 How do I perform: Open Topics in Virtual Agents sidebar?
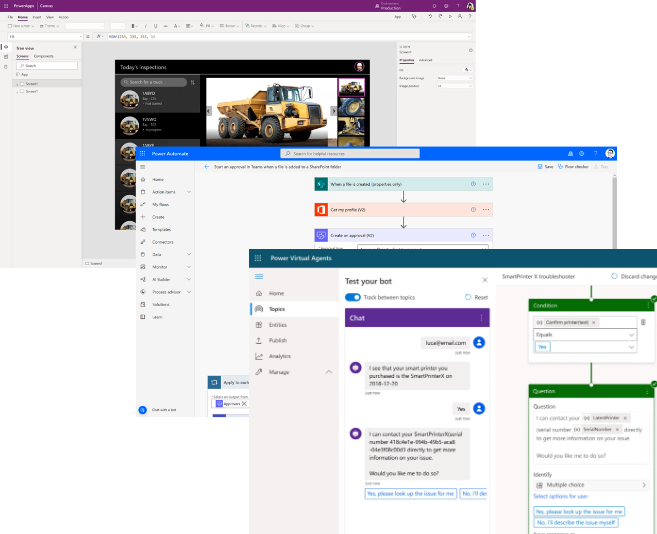[x=294, y=309]
